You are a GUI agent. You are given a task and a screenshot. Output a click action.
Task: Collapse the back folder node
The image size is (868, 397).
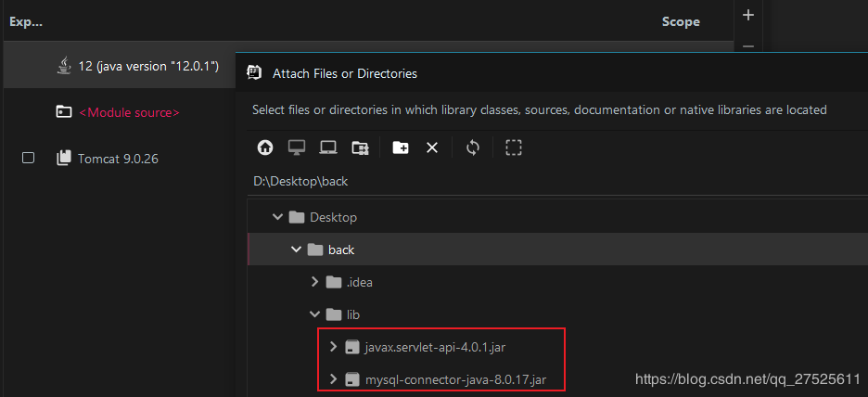[296, 250]
